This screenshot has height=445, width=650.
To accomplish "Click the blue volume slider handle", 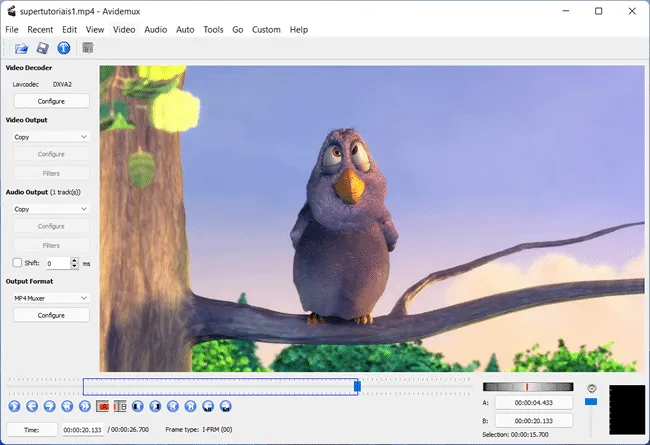I will click(591, 401).
